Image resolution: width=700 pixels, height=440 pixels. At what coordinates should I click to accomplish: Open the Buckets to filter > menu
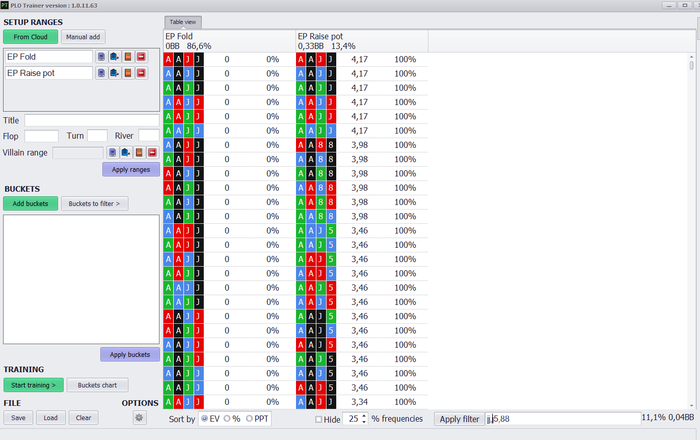click(x=94, y=203)
